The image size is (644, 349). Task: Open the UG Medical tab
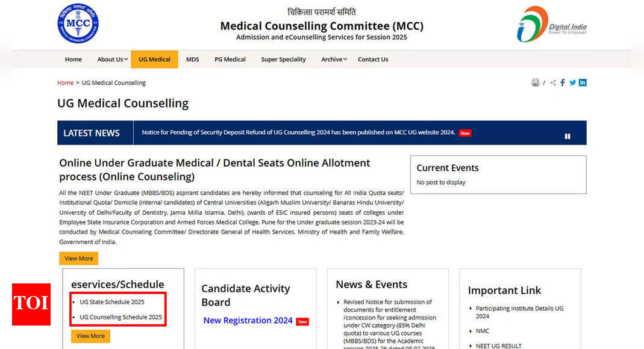click(x=154, y=60)
